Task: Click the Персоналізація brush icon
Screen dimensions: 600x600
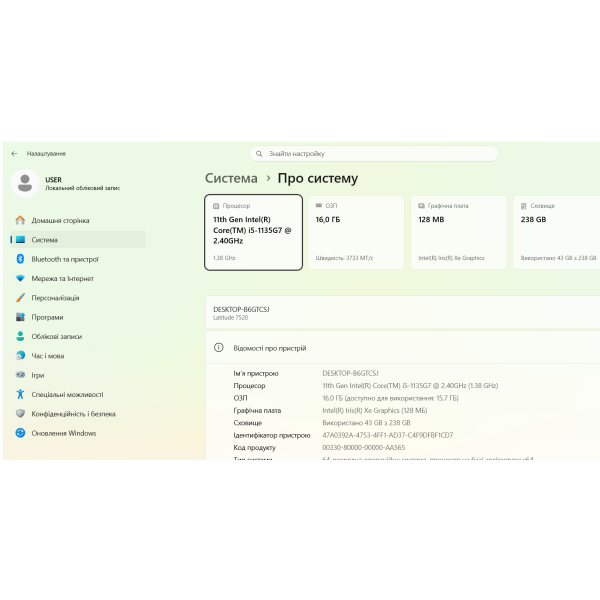Action: [x=20, y=297]
